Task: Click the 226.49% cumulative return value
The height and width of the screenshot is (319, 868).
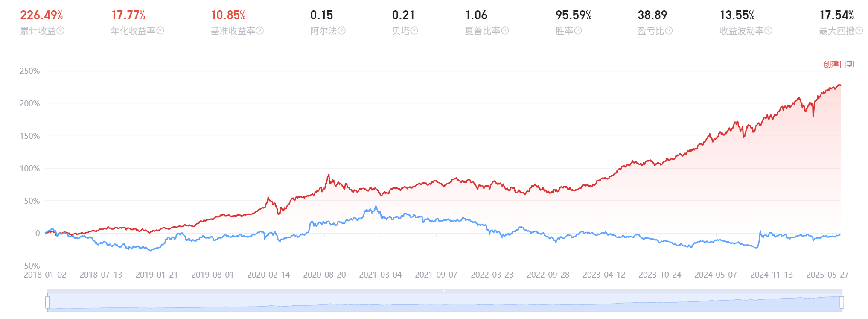Action: point(41,15)
